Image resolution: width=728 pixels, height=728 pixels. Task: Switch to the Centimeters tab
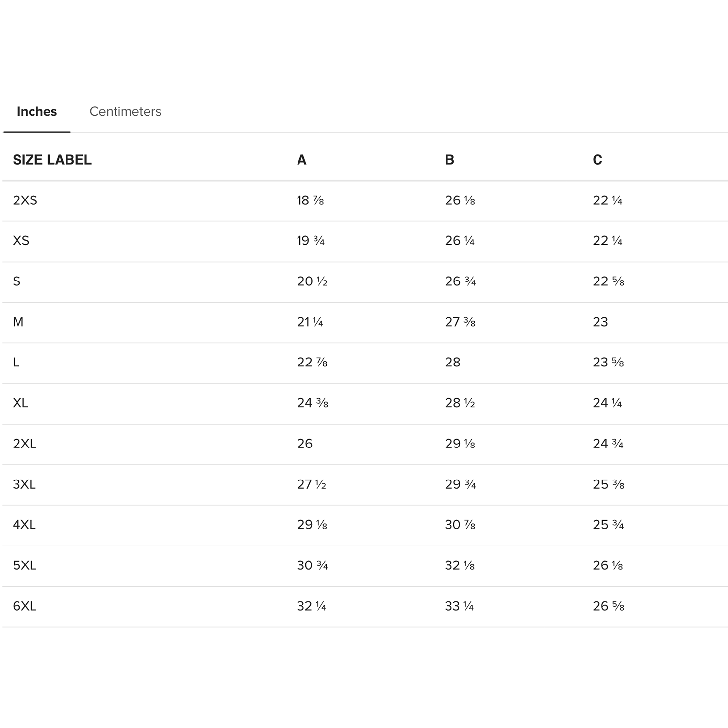(125, 111)
